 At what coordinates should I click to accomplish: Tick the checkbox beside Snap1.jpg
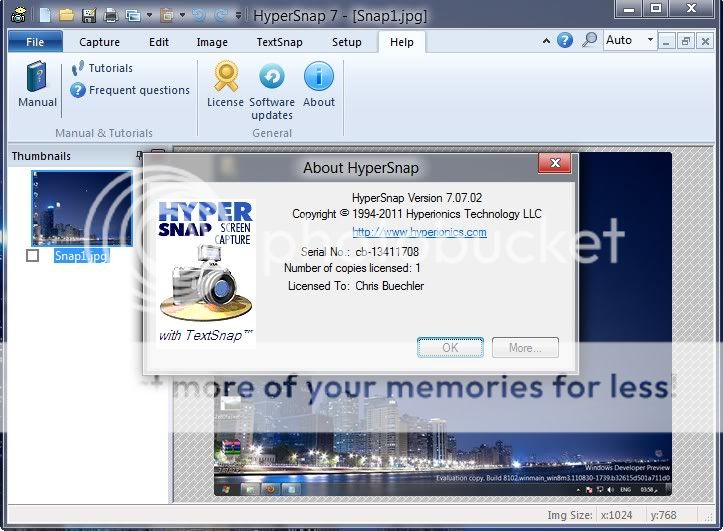pos(32,255)
